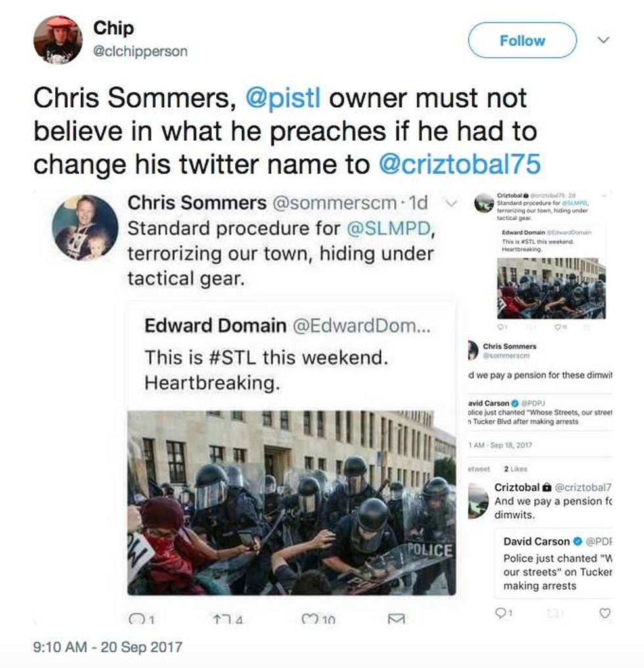Open the @criztobal75 mention link
The height and width of the screenshot is (668, 644).
(459, 164)
